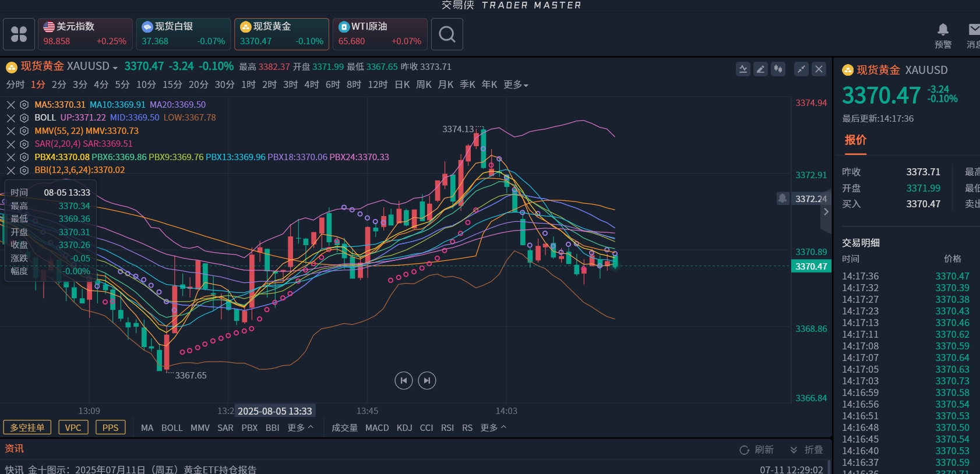980x474 pixels.
Task: Switch to 1分 timeframe
Action: point(38,85)
